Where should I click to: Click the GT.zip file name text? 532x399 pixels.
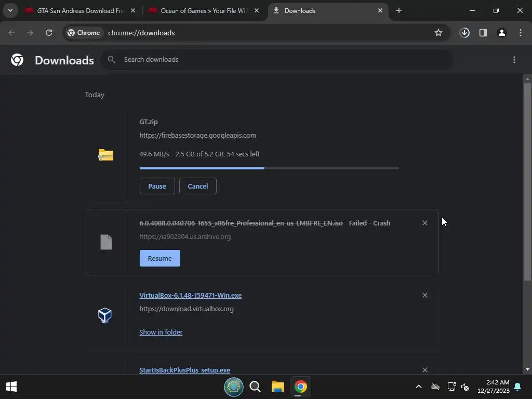click(149, 122)
